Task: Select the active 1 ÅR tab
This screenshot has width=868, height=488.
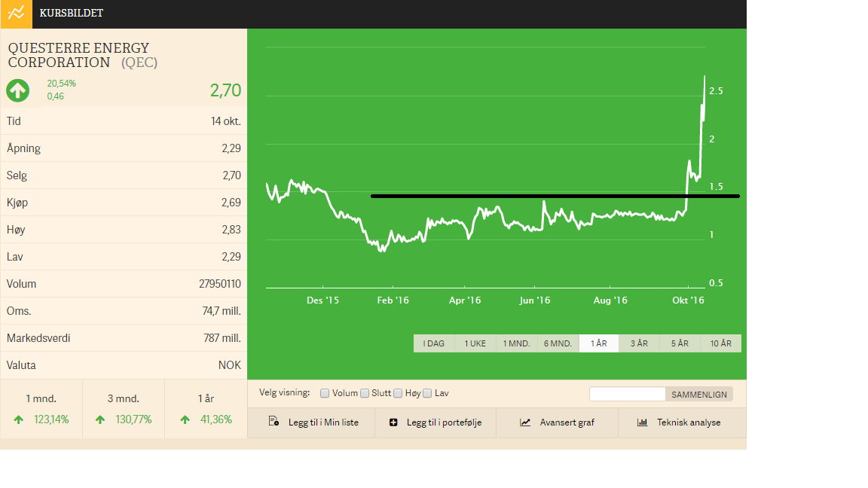Action: (598, 343)
